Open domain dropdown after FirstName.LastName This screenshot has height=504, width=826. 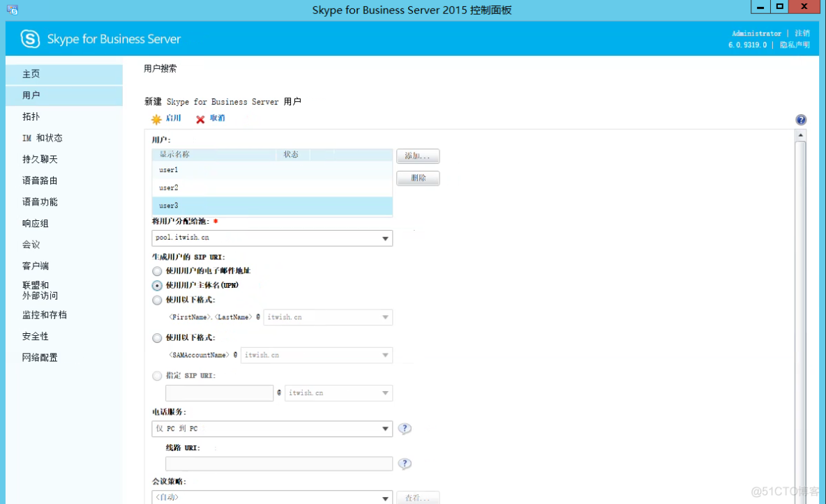click(328, 317)
